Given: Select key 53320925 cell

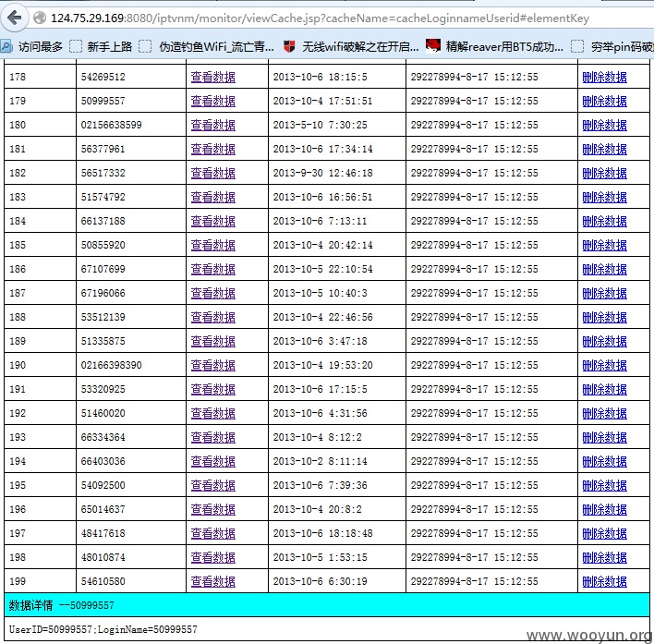Looking at the screenshot, I should pyautogui.click(x=131, y=389).
